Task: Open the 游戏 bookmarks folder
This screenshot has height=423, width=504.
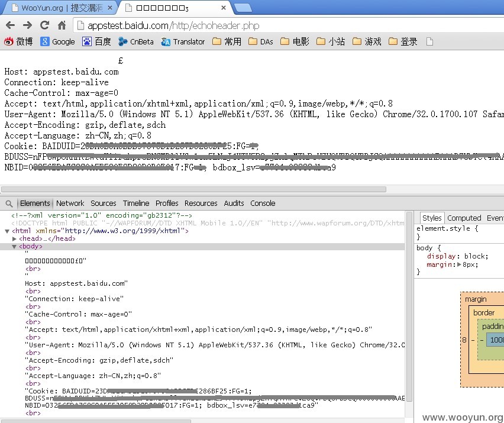Action: (x=367, y=41)
